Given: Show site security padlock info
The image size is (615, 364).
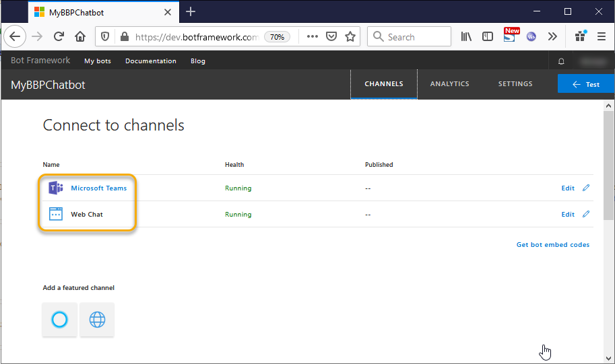Looking at the screenshot, I should click(x=125, y=37).
